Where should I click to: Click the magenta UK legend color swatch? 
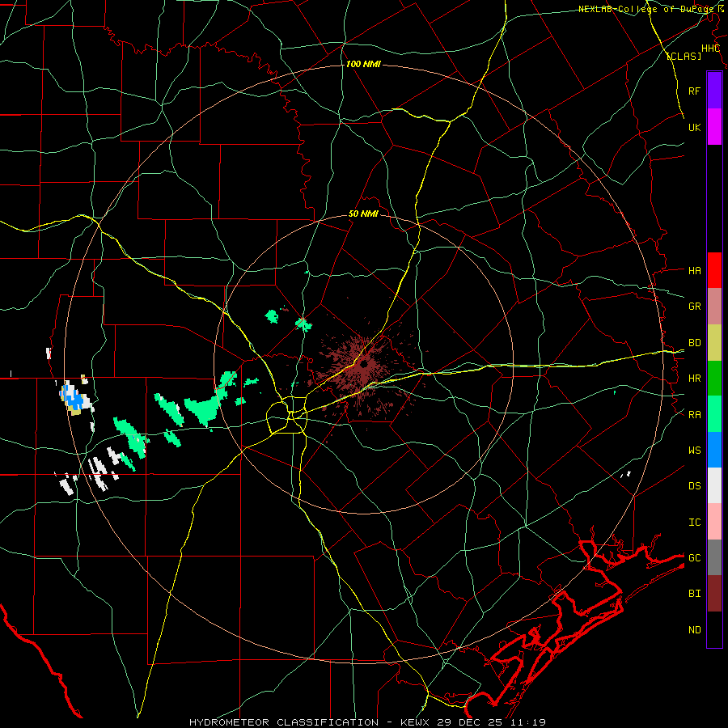pos(714,127)
